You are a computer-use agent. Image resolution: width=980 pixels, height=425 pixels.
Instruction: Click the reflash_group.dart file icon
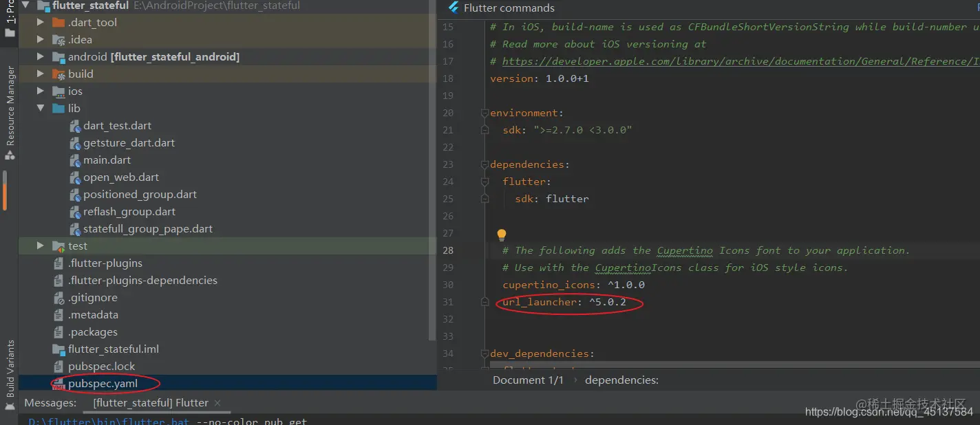(76, 212)
